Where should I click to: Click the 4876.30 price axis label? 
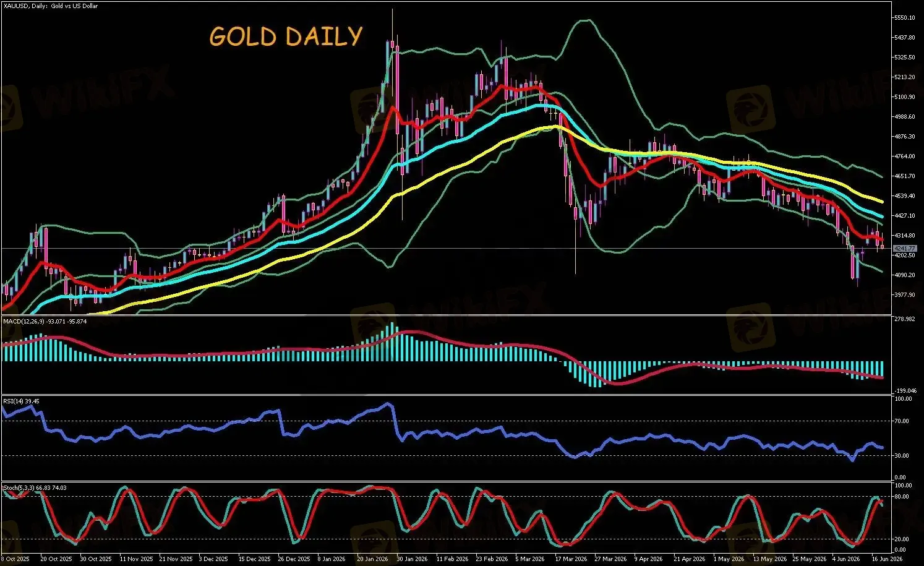pyautogui.click(x=904, y=137)
